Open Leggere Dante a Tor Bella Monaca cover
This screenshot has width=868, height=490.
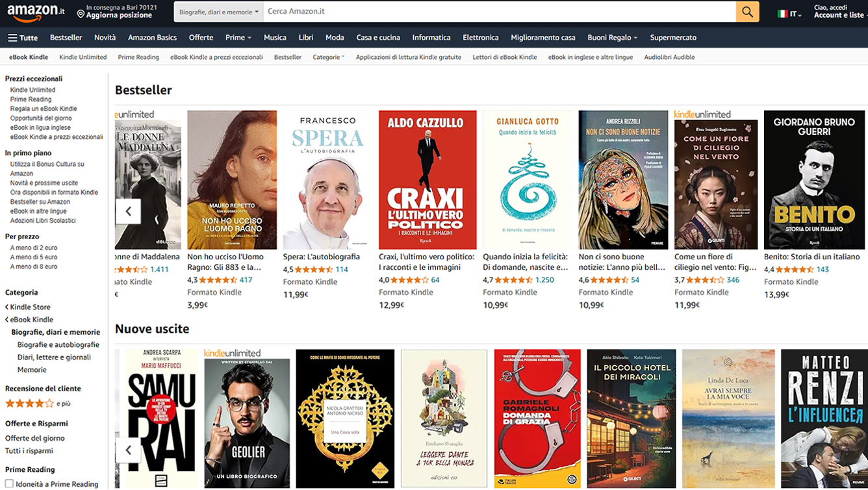tap(444, 419)
